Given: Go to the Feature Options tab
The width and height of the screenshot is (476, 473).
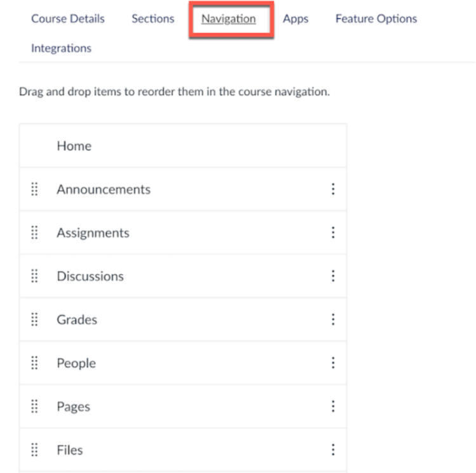Looking at the screenshot, I should tap(376, 18).
